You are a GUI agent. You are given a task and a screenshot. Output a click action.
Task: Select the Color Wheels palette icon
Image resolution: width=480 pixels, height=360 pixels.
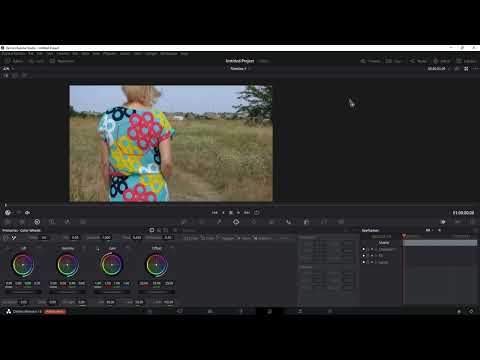point(37,222)
